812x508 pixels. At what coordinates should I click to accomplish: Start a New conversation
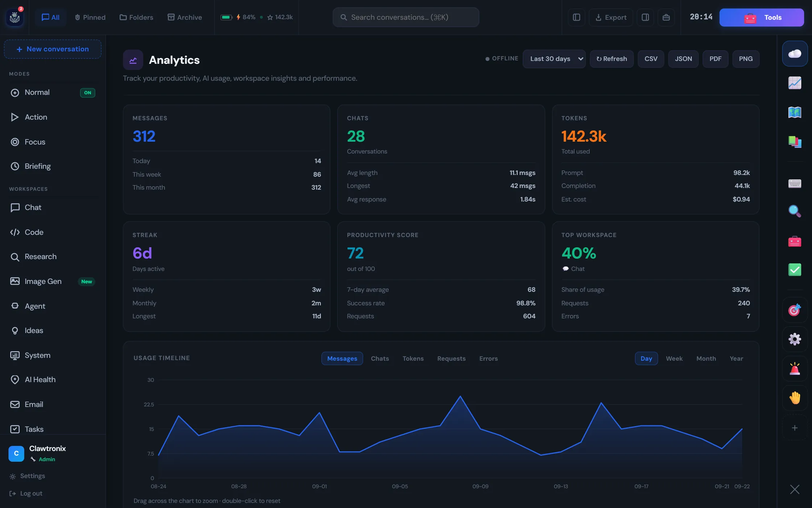click(x=53, y=49)
